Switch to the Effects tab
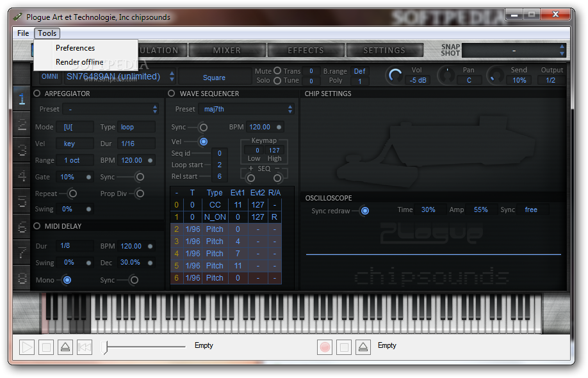This screenshot has width=588, height=378. click(306, 50)
